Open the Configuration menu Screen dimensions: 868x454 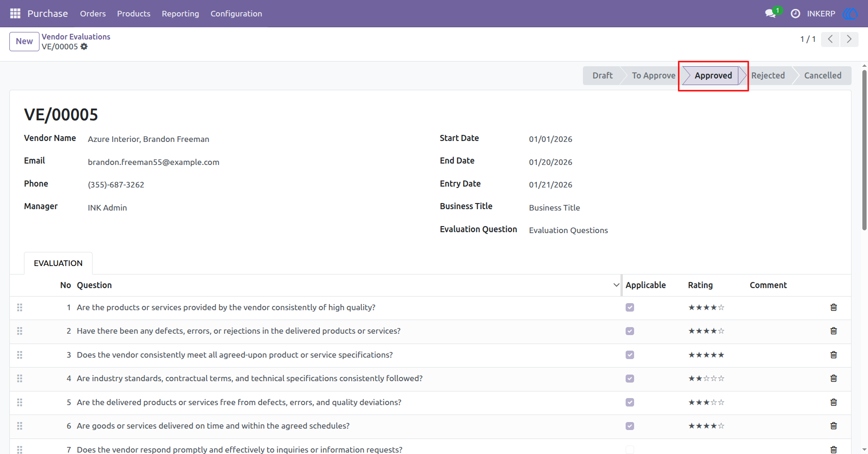236,14
